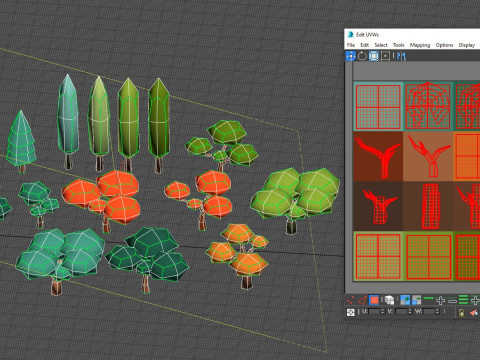Image resolution: width=480 pixels, height=360 pixels.
Task: Open the File menu in Edit UVWs
Action: [x=351, y=45]
